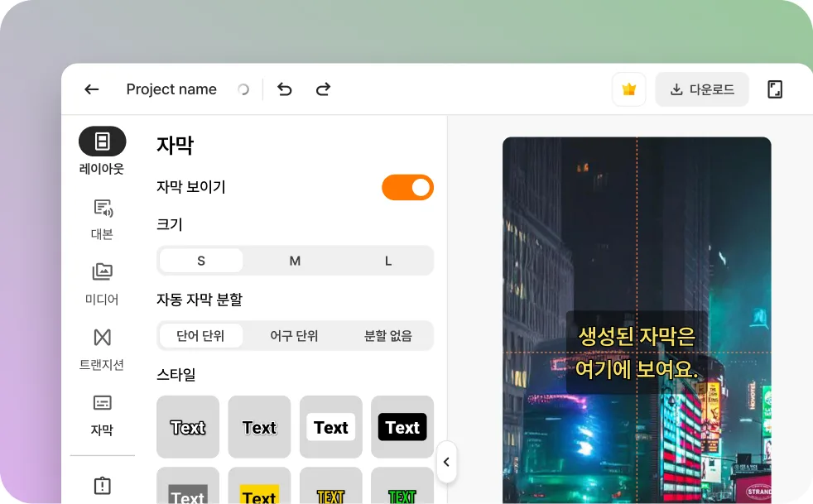
Task: Pick the black box Text style
Action: click(402, 427)
